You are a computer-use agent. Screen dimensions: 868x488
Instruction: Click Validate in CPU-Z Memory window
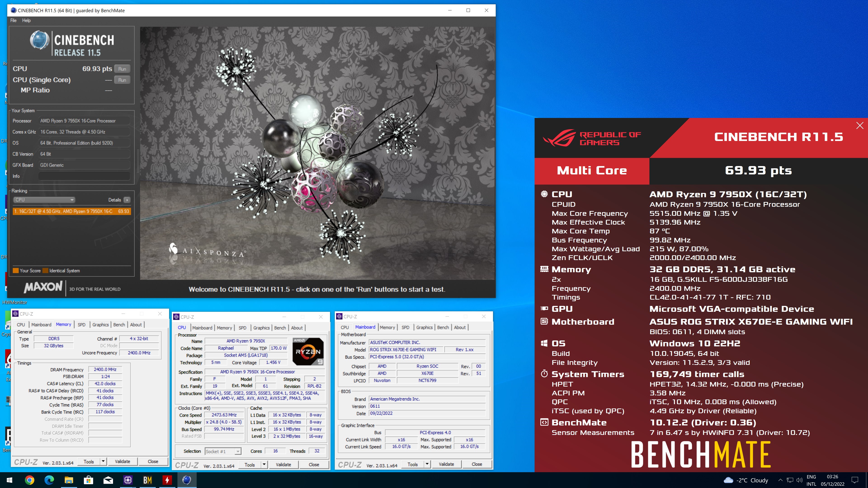coord(122,461)
